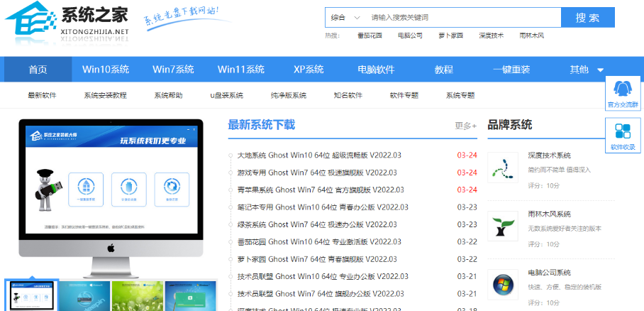644x311 pixels.
Task: Open 笔记本专用 Ghost Win10 64位 青春办公版
Action: [x=323, y=207]
